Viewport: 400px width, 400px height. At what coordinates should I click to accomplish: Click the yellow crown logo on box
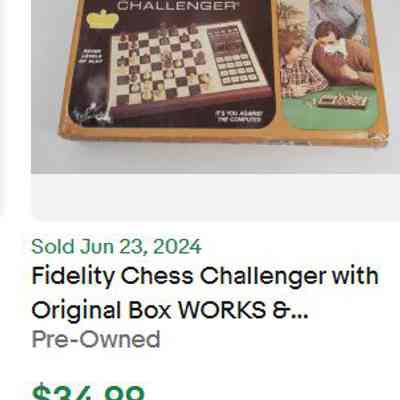pyautogui.click(x=100, y=19)
